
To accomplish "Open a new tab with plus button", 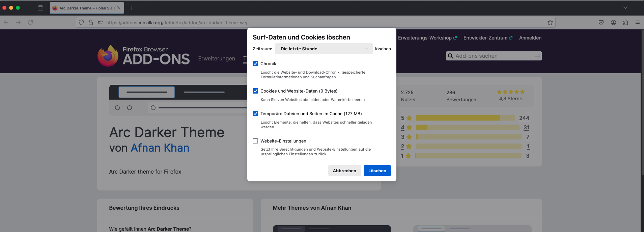I will click(132, 8).
